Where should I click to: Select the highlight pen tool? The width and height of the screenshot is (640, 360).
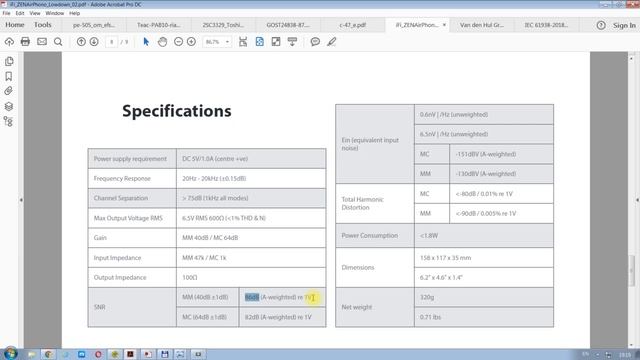[331, 42]
